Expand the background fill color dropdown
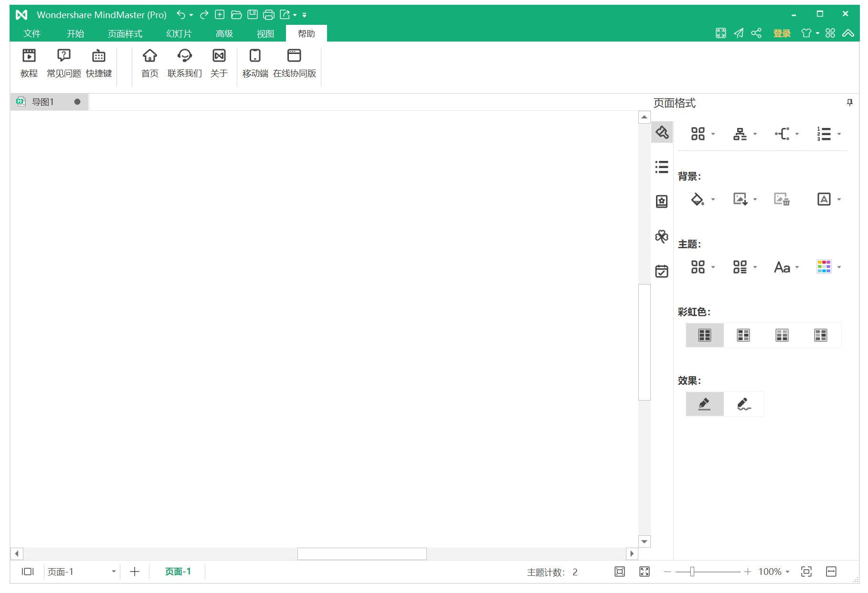Image resolution: width=868 pixels, height=593 pixels. pyautogui.click(x=713, y=200)
